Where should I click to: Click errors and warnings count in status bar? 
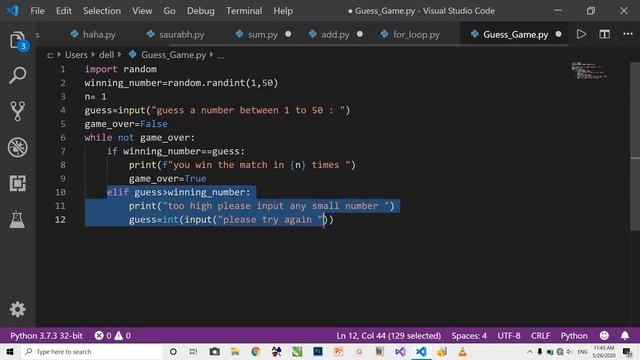pos(113,336)
